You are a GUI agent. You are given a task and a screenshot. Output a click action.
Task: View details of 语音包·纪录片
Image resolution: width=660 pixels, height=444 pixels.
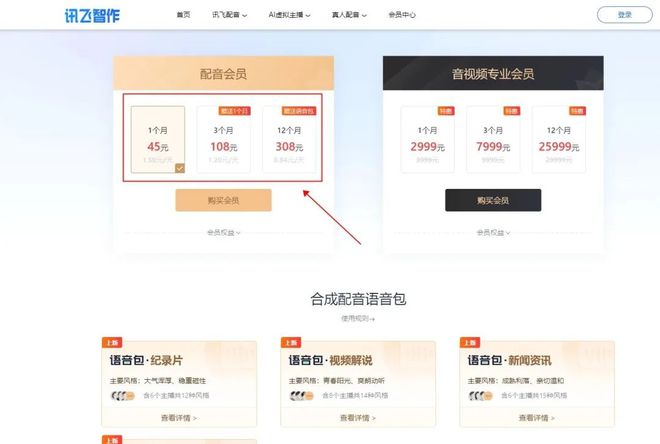(179, 418)
